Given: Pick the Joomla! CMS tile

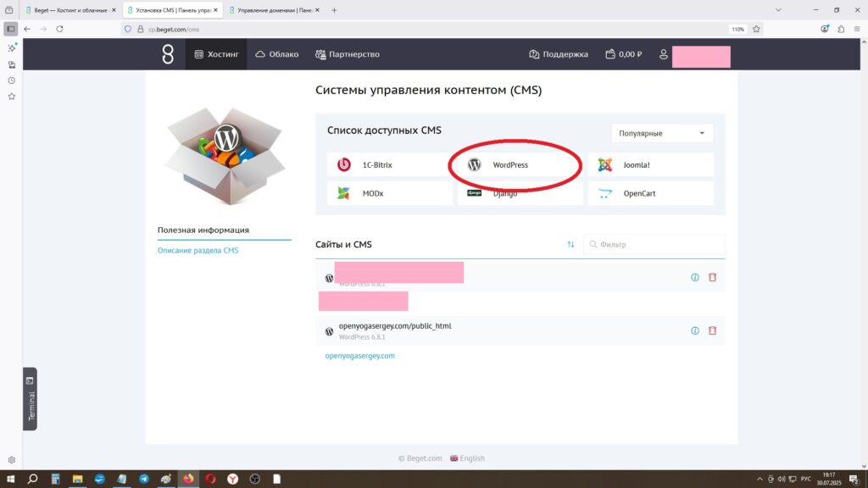Looking at the screenshot, I should 650,165.
